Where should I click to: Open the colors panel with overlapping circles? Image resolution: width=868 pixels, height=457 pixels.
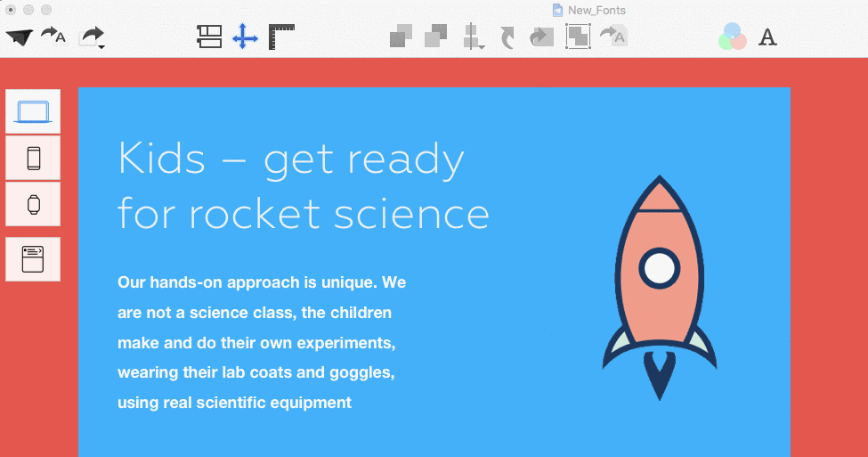(733, 37)
